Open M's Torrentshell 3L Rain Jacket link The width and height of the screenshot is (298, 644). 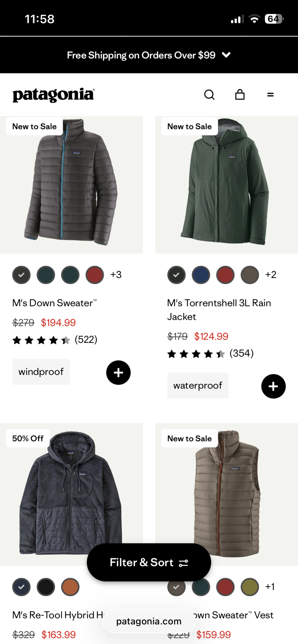219,310
